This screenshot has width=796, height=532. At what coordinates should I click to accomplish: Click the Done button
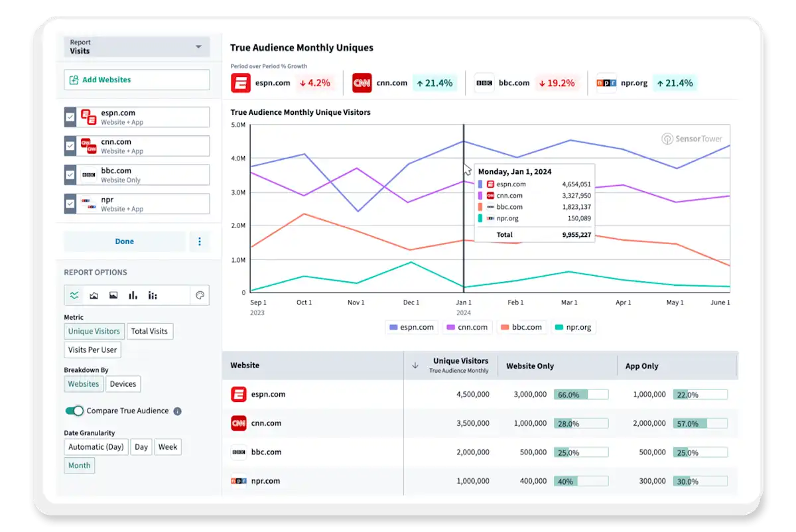[x=125, y=241]
